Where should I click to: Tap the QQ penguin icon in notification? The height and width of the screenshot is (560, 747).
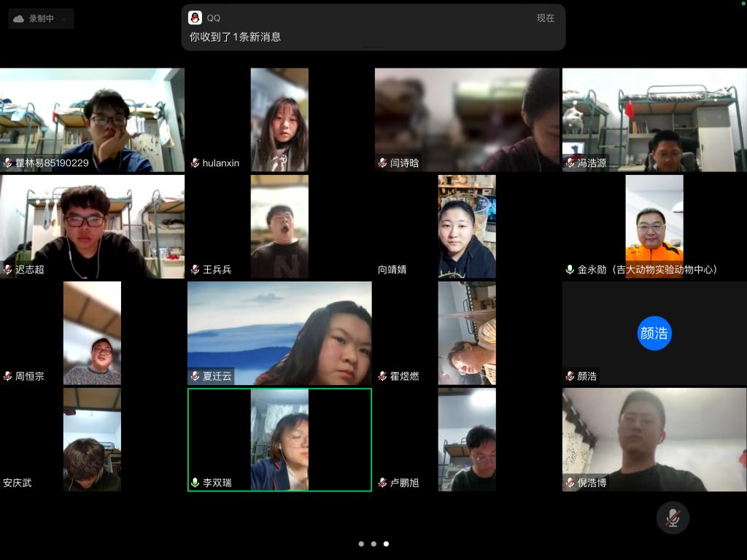coord(195,18)
